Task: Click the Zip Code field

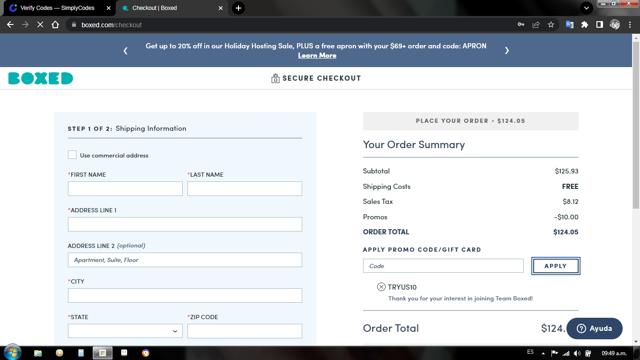Action: coord(244,331)
